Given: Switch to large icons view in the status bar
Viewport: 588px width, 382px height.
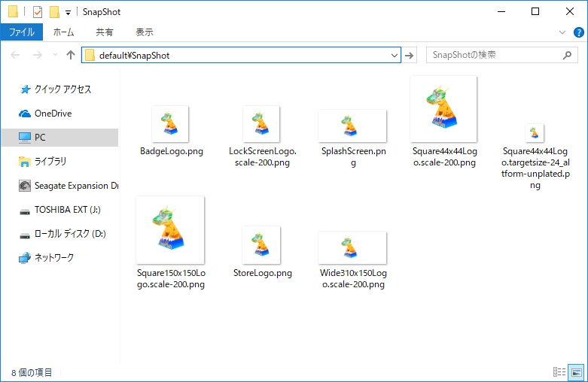Looking at the screenshot, I should pyautogui.click(x=577, y=372).
